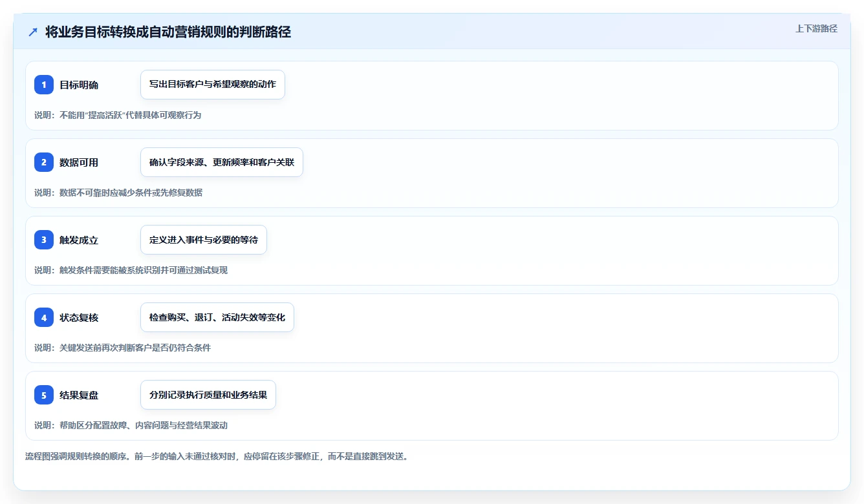The image size is (864, 504).
Task: Select the 触发成立 step label
Action: pyautogui.click(x=79, y=240)
